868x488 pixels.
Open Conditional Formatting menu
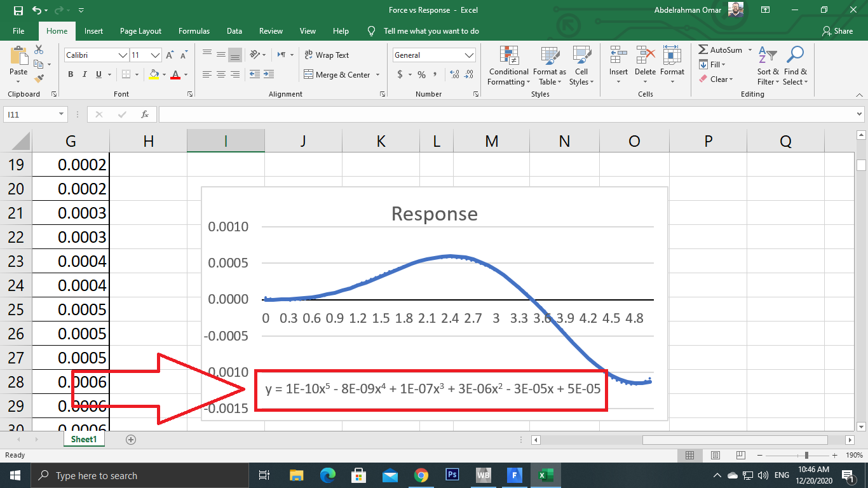pyautogui.click(x=508, y=65)
